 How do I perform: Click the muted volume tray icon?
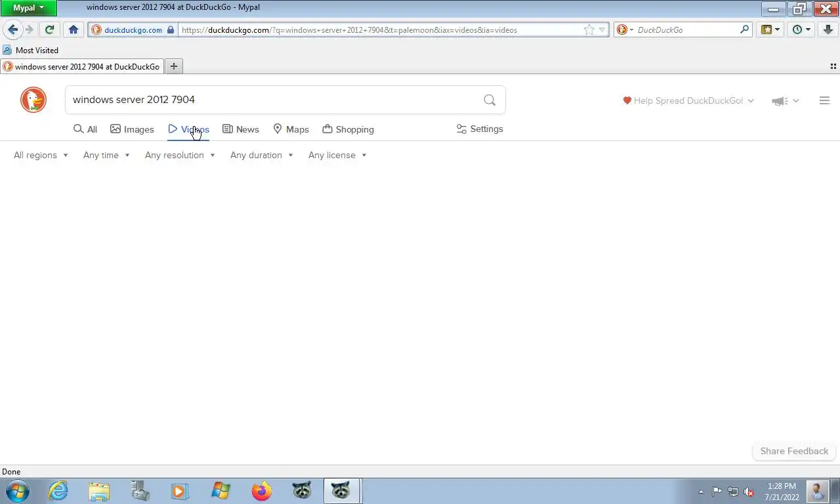pos(749,492)
